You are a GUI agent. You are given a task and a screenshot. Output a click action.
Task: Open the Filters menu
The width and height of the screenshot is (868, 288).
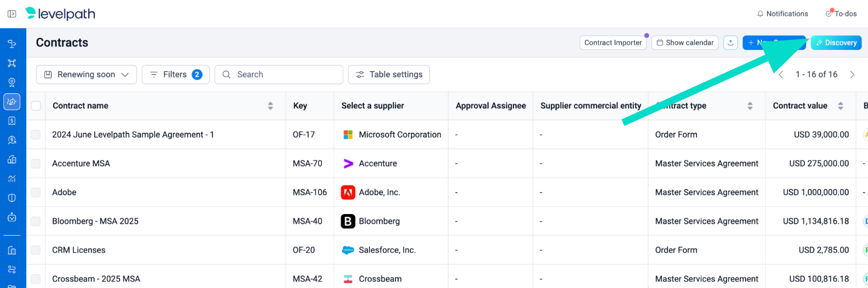176,74
